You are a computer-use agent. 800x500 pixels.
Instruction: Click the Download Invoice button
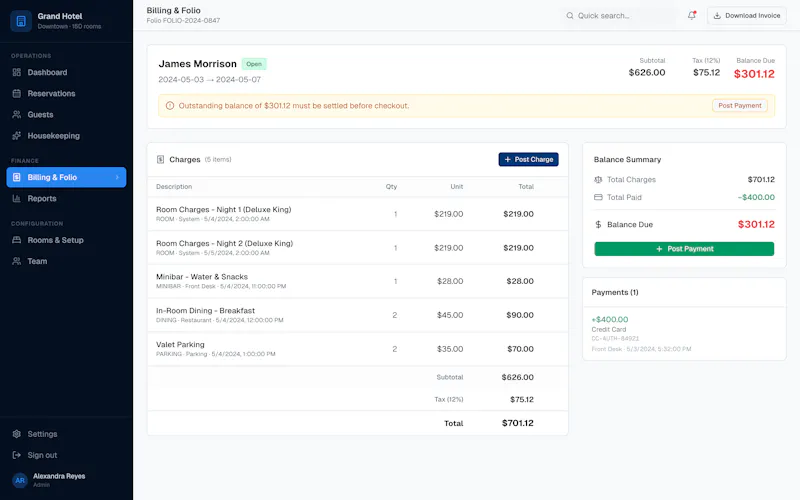click(746, 16)
